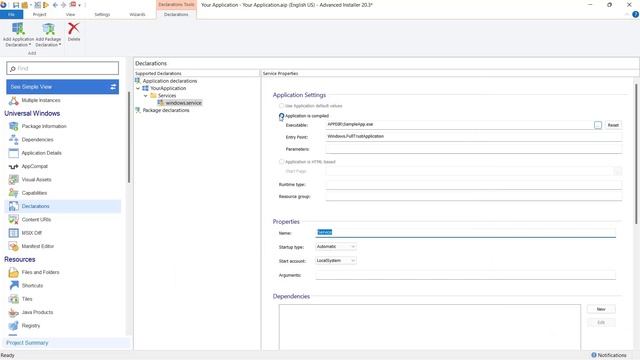Click the Reset button next to Executable

[x=613, y=125]
